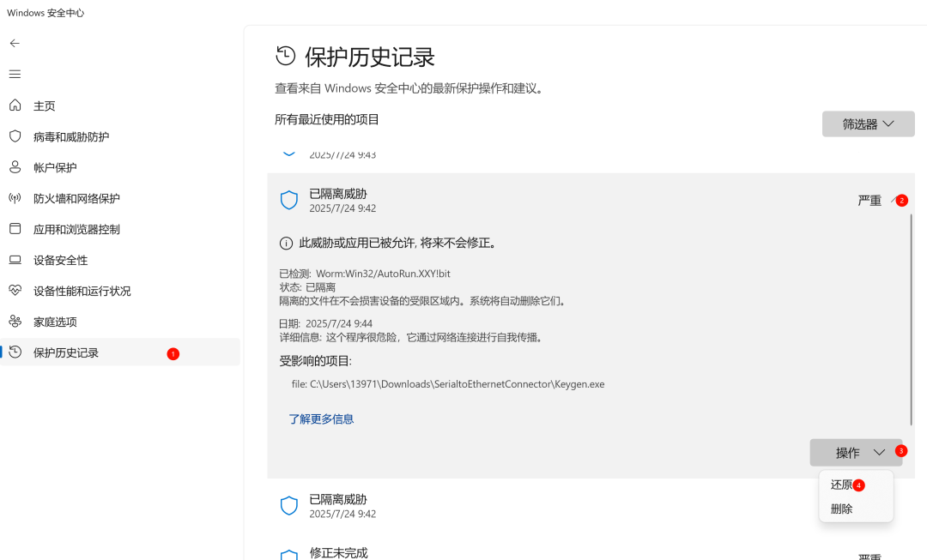Click shield icon of expanded 已隔离威胁 9:42 entry
This screenshot has width=927, height=560.
(289, 201)
